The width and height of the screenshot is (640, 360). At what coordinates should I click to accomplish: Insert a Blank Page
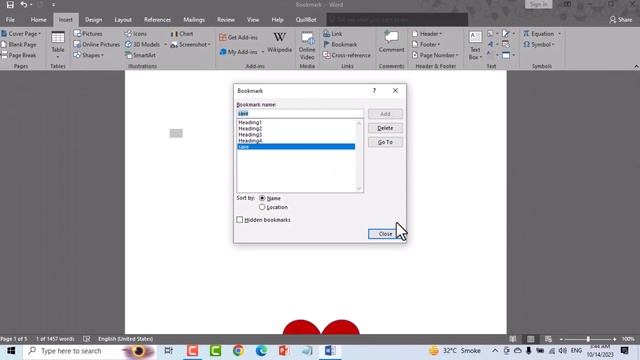click(19, 44)
